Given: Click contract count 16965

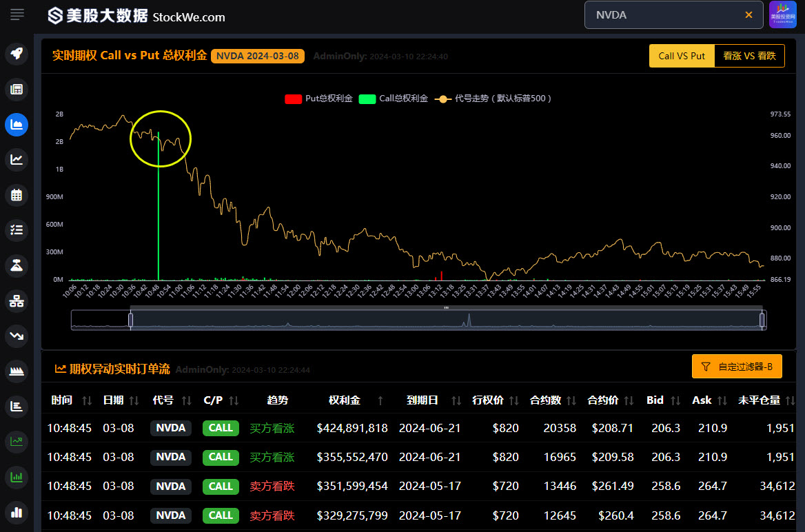Looking at the screenshot, I should [x=560, y=457].
